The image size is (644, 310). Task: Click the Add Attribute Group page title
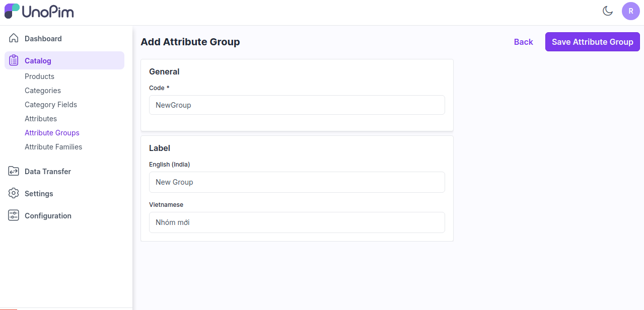(190, 42)
